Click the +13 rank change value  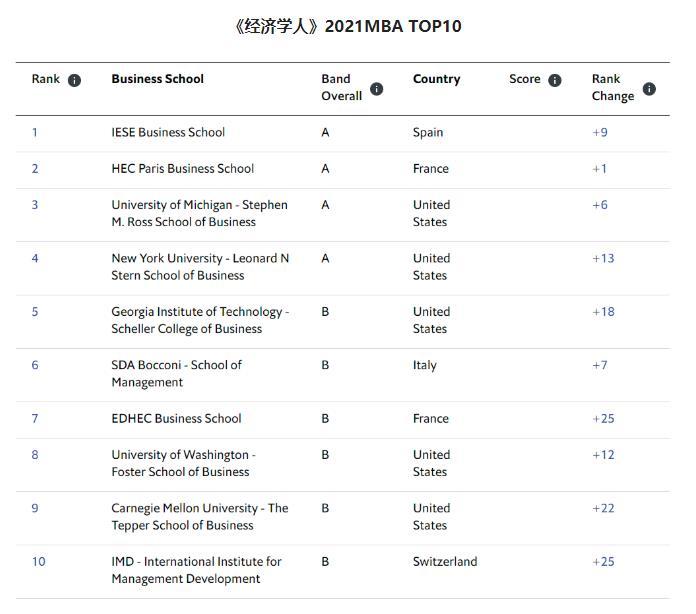pos(603,258)
